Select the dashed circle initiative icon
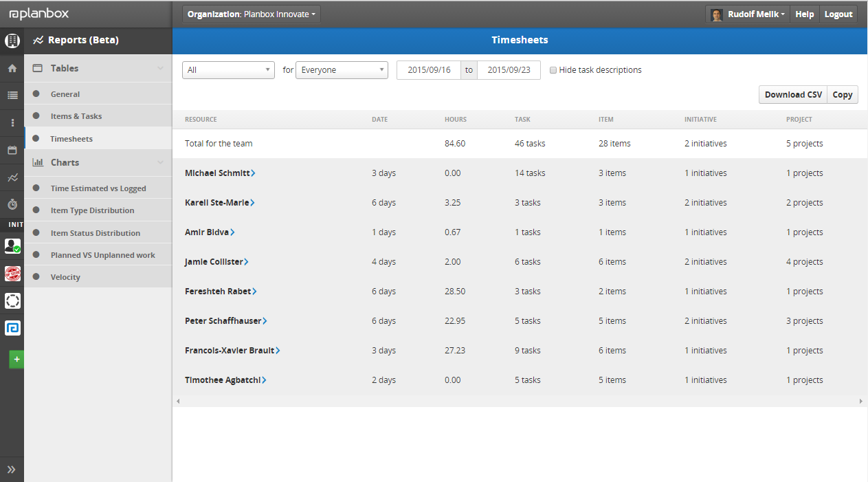Screen dimensions: 868x482 coord(12,300)
